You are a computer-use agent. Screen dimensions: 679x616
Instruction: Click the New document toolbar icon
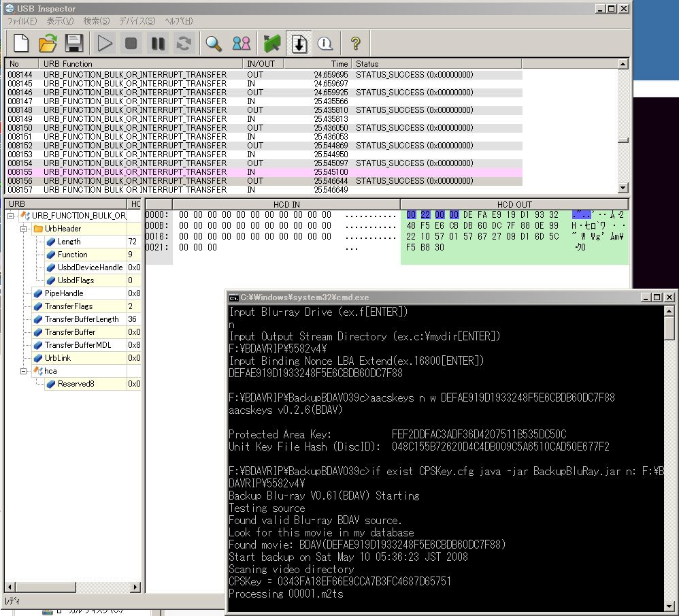pyautogui.click(x=21, y=44)
